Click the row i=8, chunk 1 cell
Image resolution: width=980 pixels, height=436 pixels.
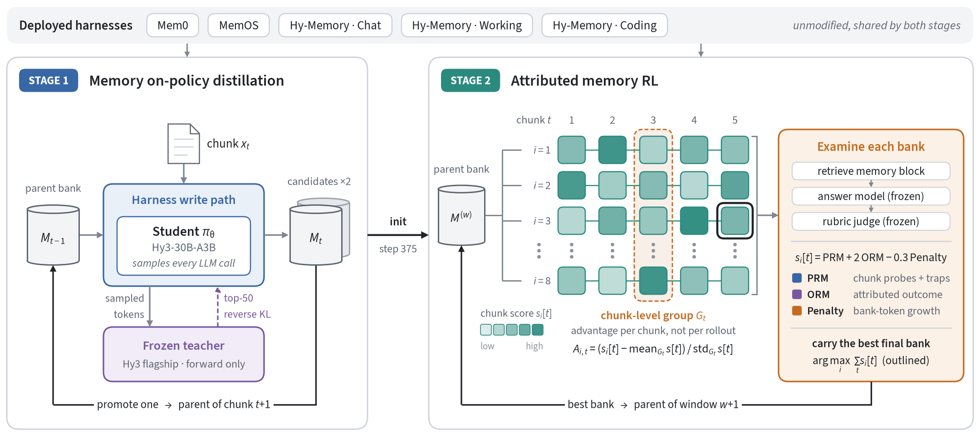click(x=572, y=281)
